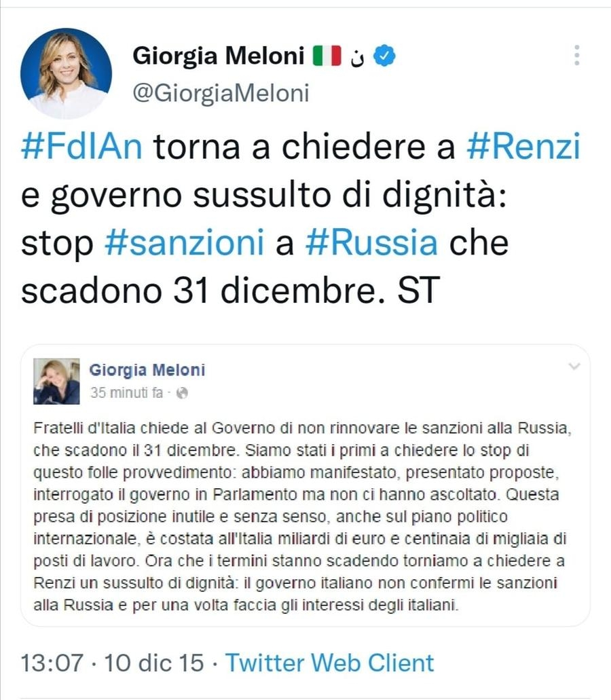Click the bold Giorgia Meloni display name
The width and height of the screenshot is (611, 700).
[x=218, y=56]
